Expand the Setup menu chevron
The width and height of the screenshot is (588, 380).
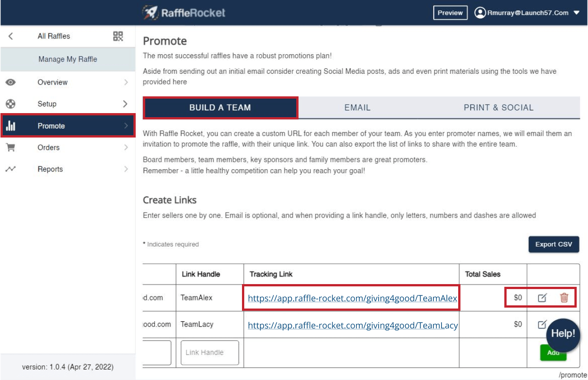(x=125, y=104)
